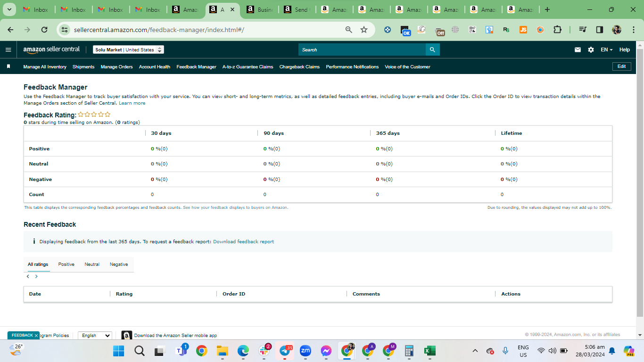Click the Chrome profile avatar
The width and height of the screenshot is (644, 362).
pos(617,30)
